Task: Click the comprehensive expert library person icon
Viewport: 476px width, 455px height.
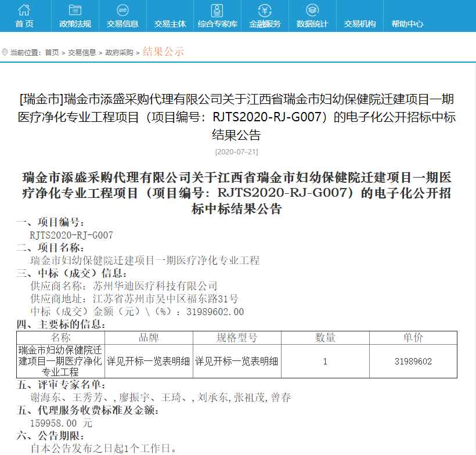Action: point(217,10)
